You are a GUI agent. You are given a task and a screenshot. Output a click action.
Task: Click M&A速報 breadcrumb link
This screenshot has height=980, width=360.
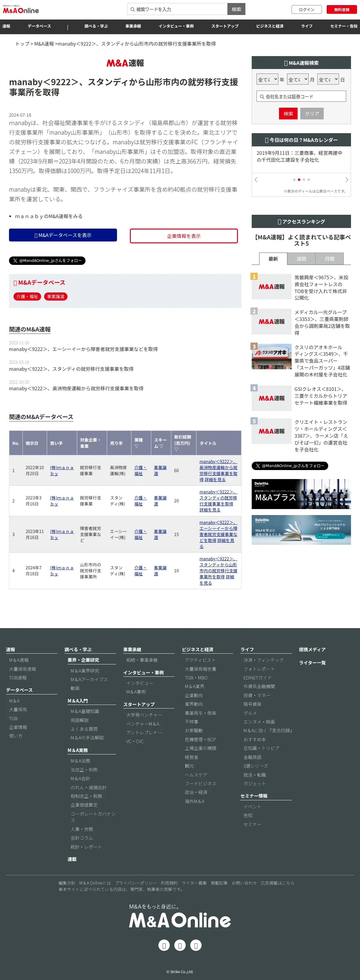(x=44, y=44)
